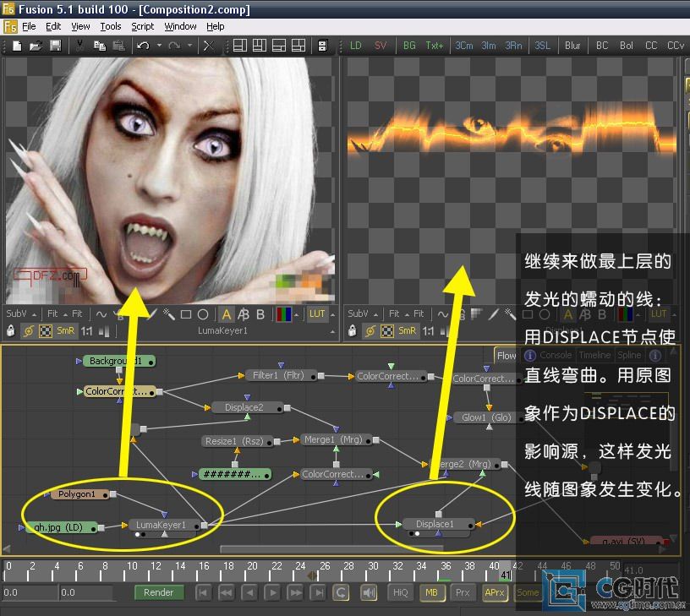Add Brightness Contrast via BC

(x=602, y=46)
